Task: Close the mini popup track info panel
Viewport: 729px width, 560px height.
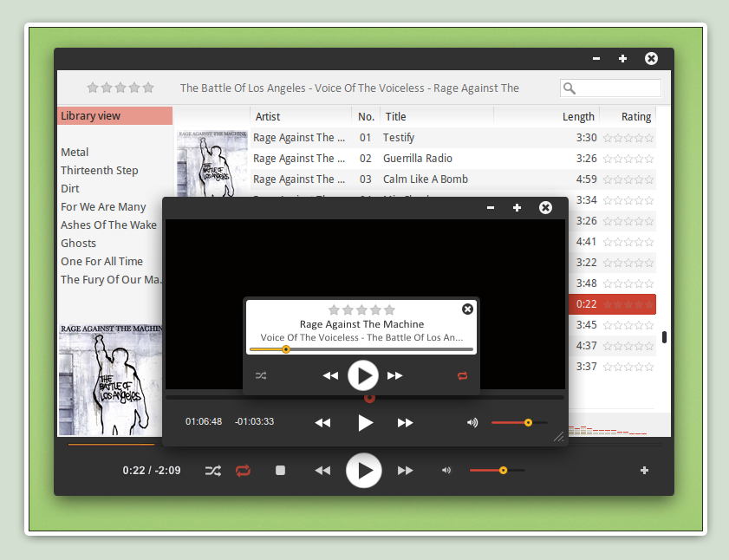Action: pos(468,309)
